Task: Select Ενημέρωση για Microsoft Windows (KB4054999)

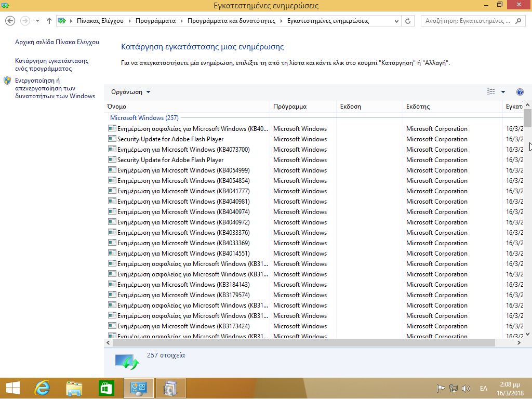Action: [183, 170]
